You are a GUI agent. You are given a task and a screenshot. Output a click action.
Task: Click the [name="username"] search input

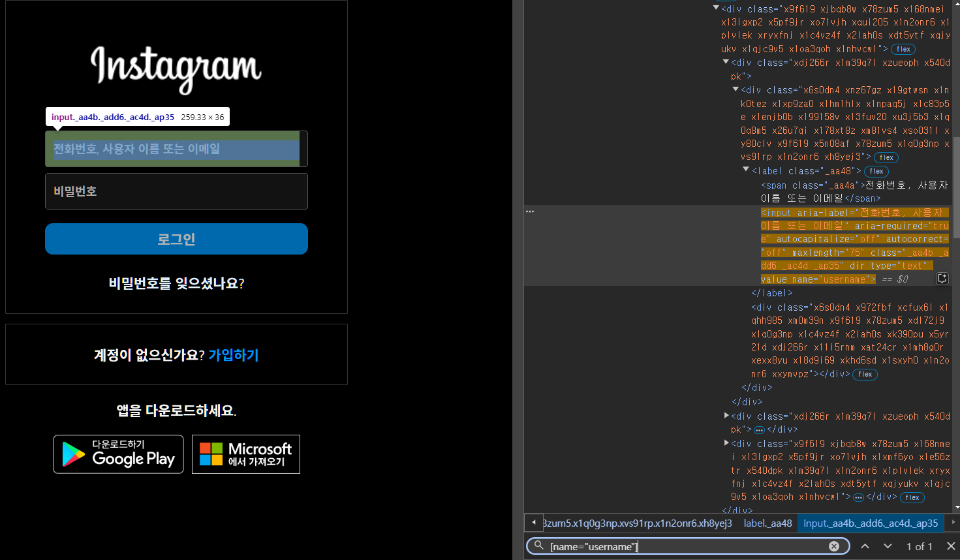coord(688,546)
